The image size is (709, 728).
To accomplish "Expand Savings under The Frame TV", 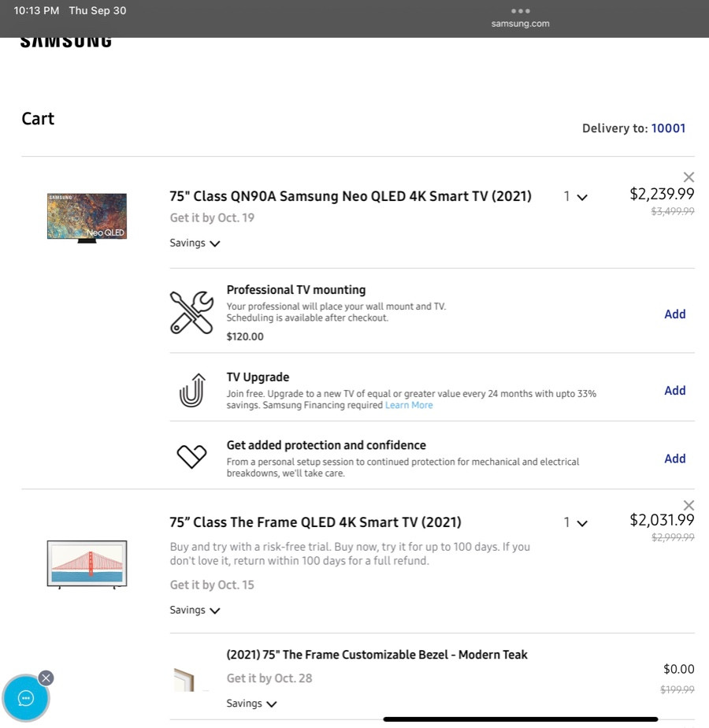I will pos(195,610).
